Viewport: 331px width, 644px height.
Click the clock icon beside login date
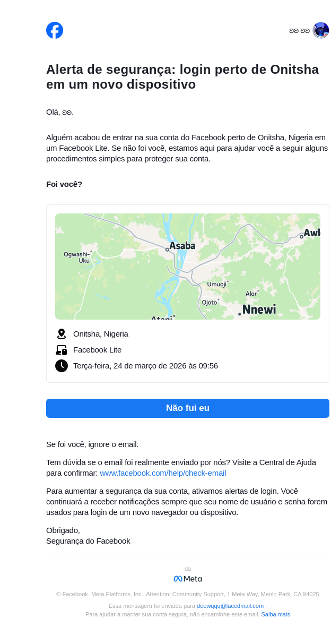62,366
